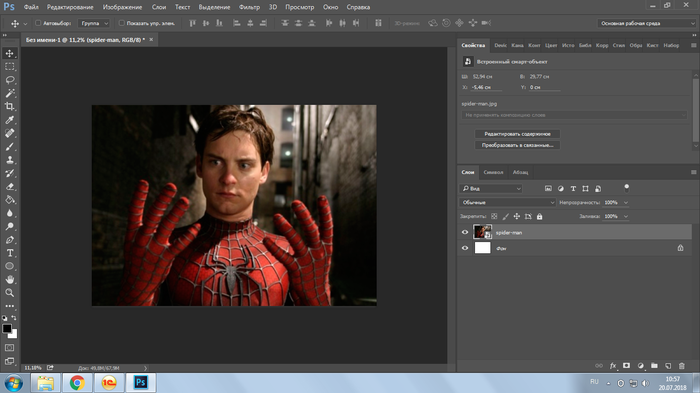Image resolution: width=700 pixels, height=393 pixels.
Task: Reset default foreground and background colors
Action: pos(4,318)
